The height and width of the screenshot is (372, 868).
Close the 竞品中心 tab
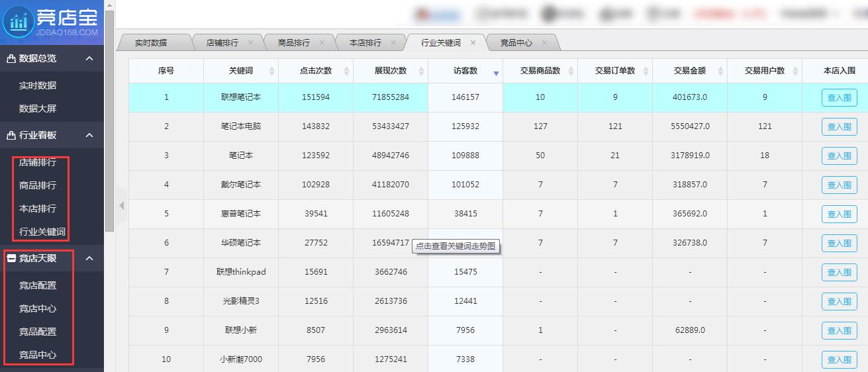point(544,42)
